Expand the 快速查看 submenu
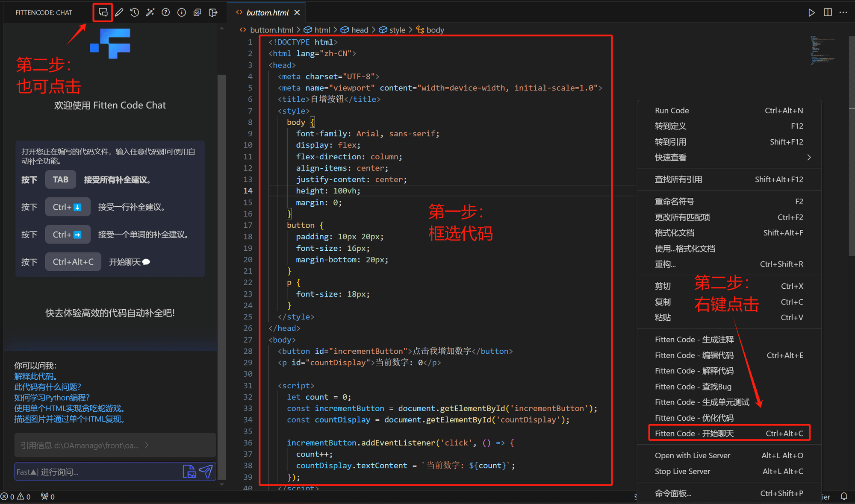 (x=729, y=158)
